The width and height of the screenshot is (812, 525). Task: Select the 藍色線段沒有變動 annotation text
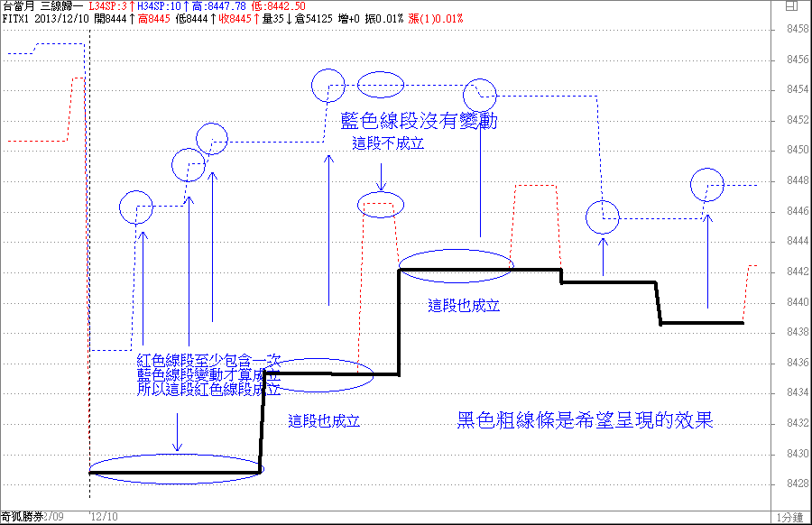coord(419,122)
